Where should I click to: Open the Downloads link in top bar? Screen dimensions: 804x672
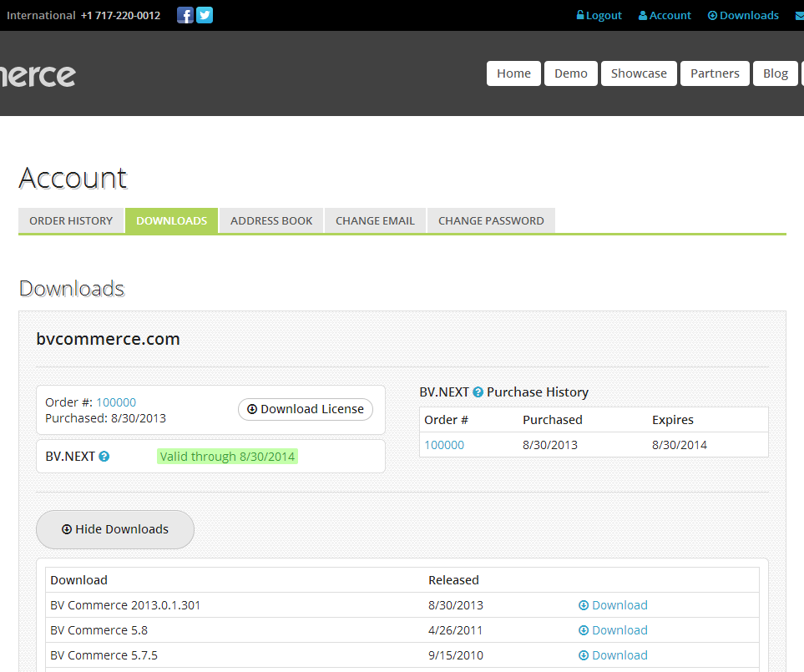point(743,15)
